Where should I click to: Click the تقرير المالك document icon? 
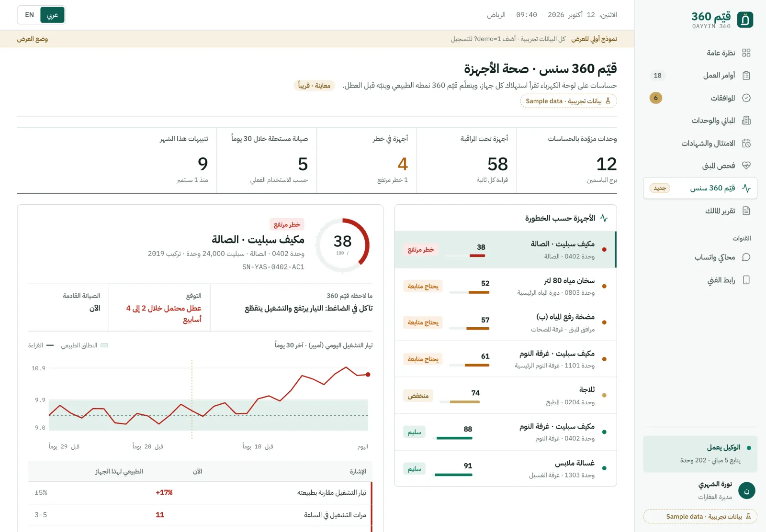(x=746, y=211)
